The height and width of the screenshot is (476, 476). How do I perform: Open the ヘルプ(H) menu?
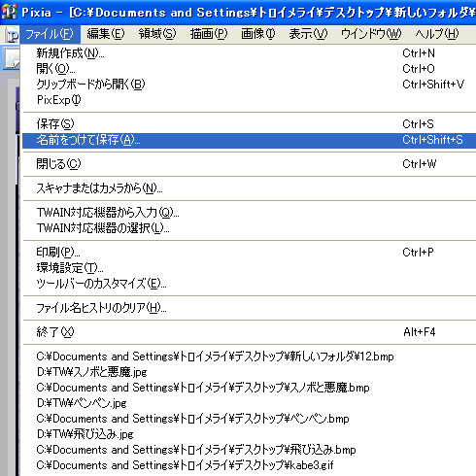(x=437, y=34)
